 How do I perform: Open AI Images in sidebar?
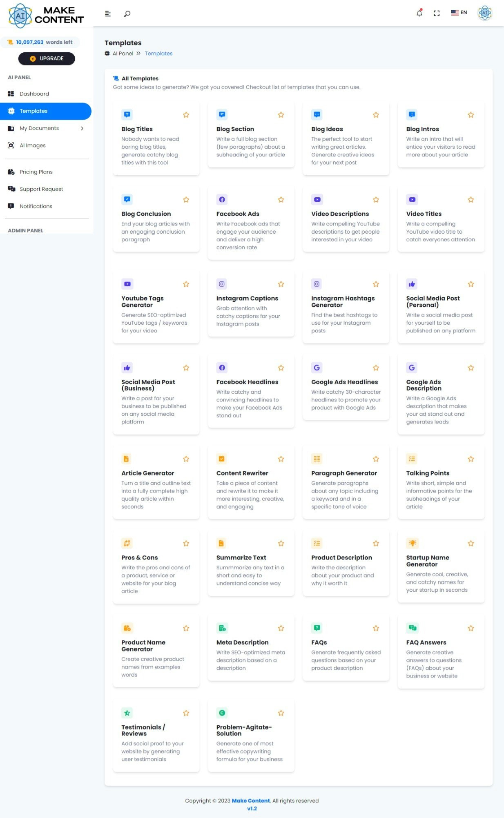[33, 145]
